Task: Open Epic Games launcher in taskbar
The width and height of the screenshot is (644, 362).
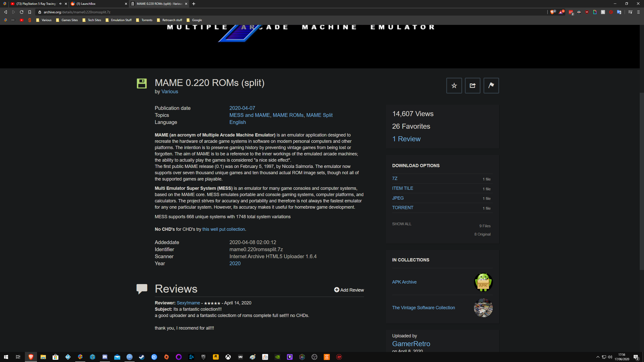Action: [x=204, y=357]
